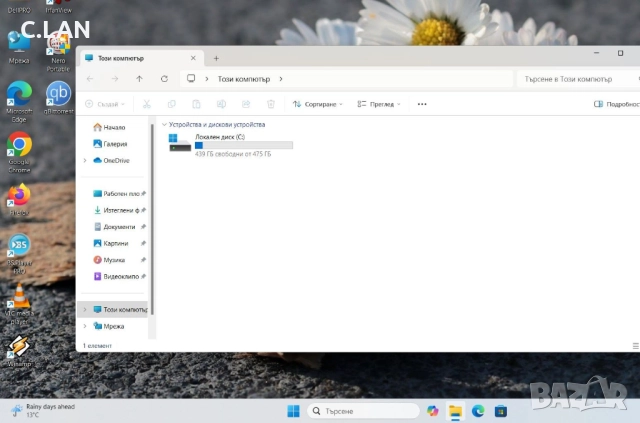The image size is (640, 423).
Task: Go up one folder level arrow
Action: [139, 78]
